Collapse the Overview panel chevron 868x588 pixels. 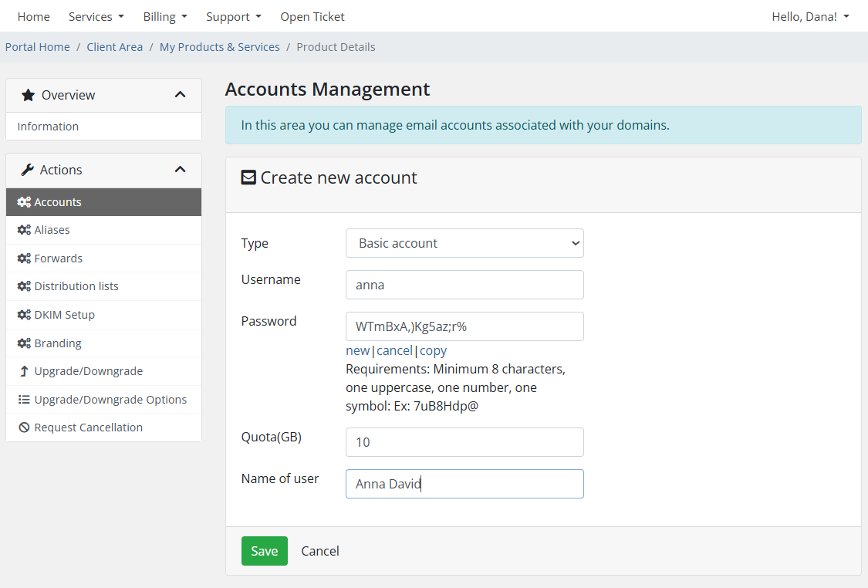180,95
